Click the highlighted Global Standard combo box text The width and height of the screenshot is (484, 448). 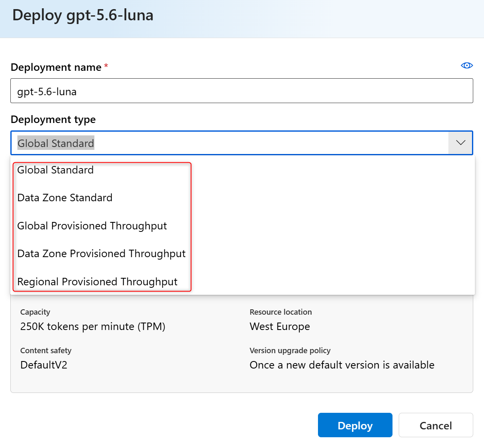pos(55,143)
